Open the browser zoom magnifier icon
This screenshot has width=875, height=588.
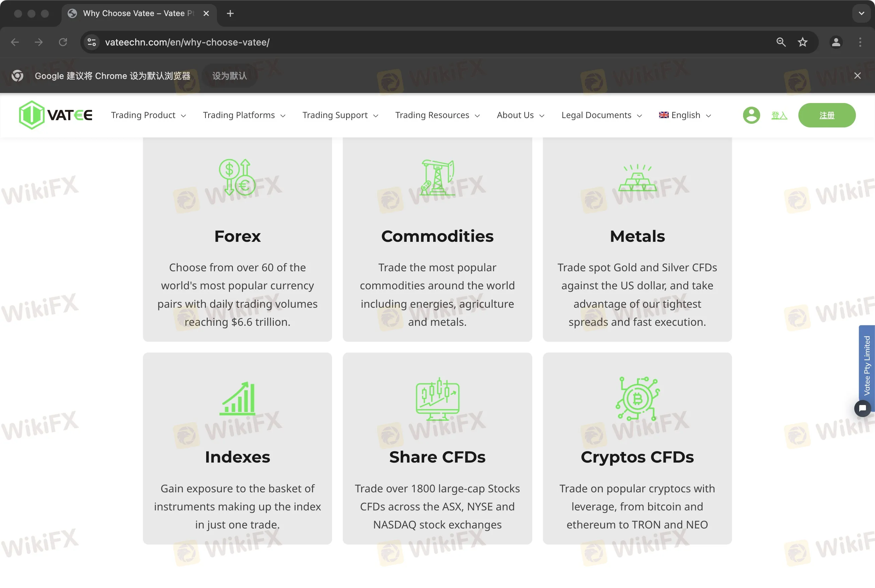tap(781, 42)
